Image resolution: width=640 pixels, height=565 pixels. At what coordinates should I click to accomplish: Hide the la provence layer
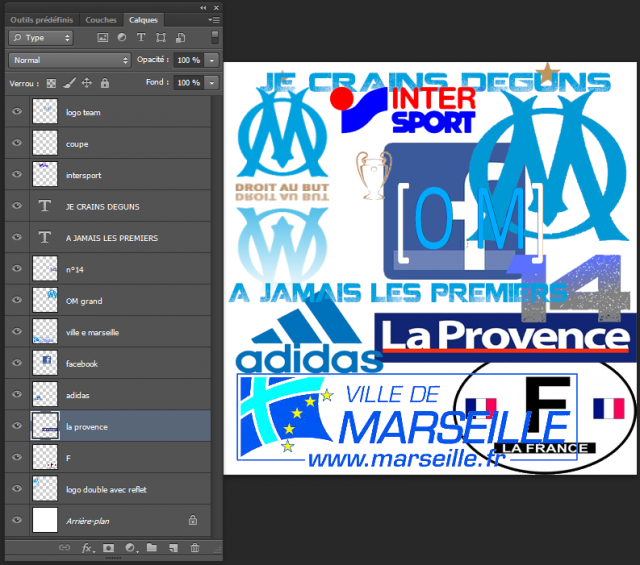pyautogui.click(x=17, y=426)
